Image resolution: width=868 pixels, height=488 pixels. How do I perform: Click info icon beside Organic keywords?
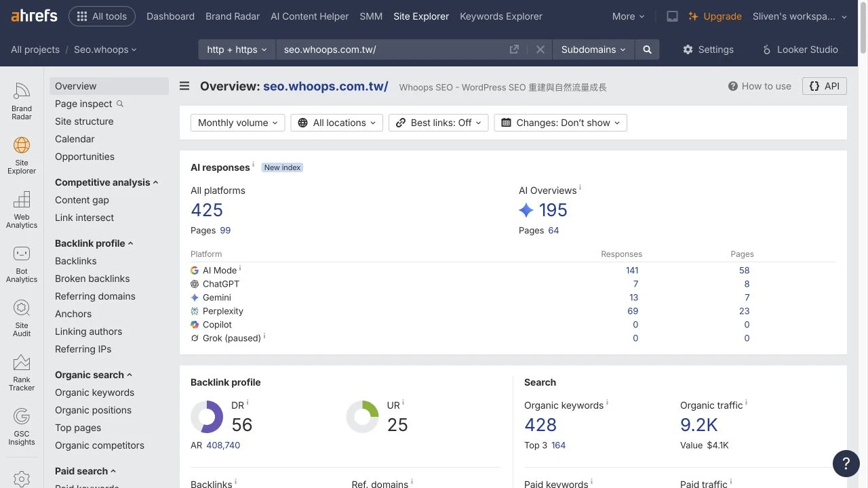tap(607, 403)
